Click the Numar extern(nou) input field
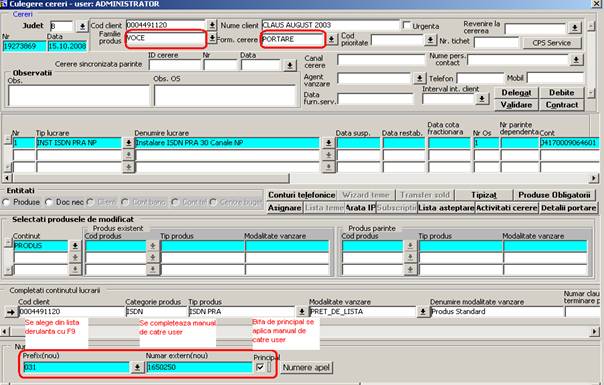This screenshot has height=385, width=604. tap(199, 367)
